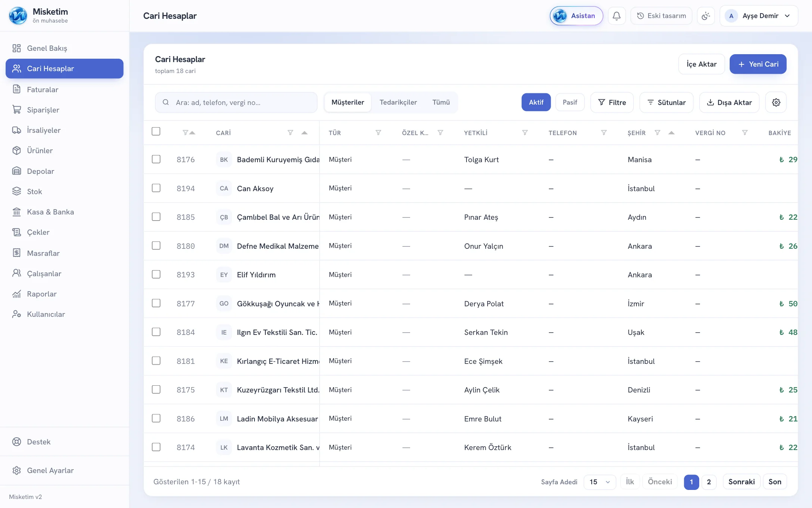Open the Asistan button

pos(576,16)
